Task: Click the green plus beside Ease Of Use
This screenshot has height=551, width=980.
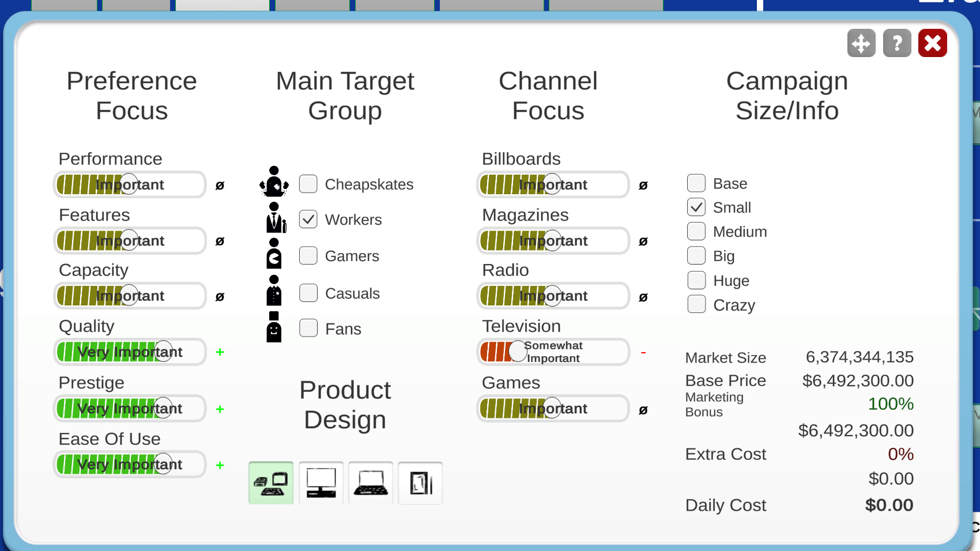Action: (220, 465)
